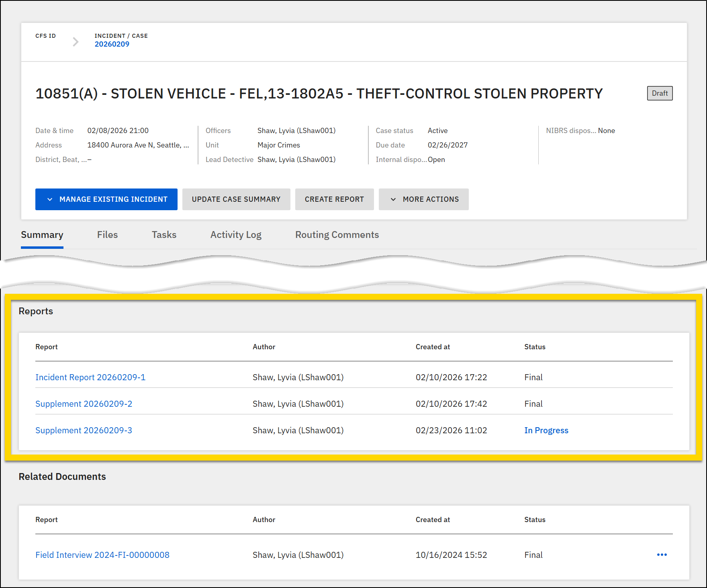
Task: Click the Draft status badge
Action: pos(660,93)
